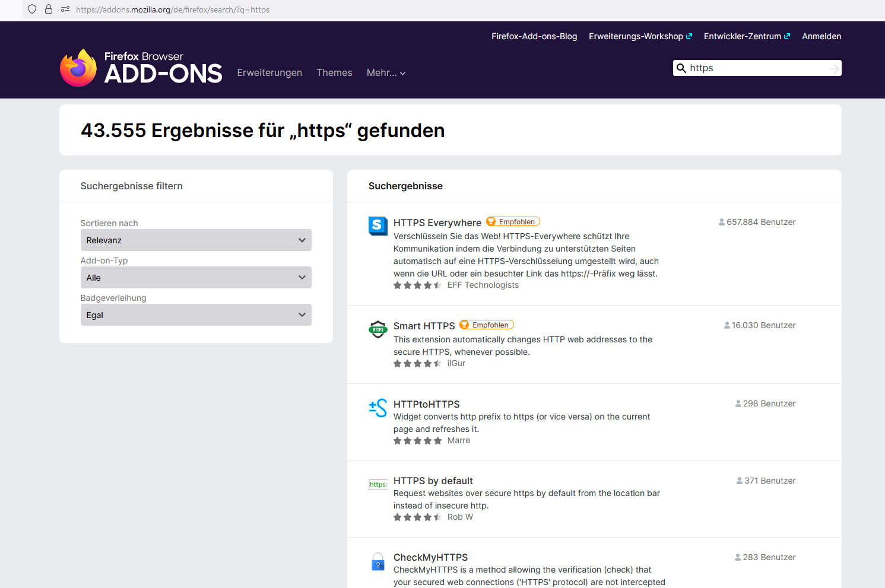This screenshot has height=588, width=885.
Task: Click the HTTPS Everywhere extension icon
Action: pos(378,226)
